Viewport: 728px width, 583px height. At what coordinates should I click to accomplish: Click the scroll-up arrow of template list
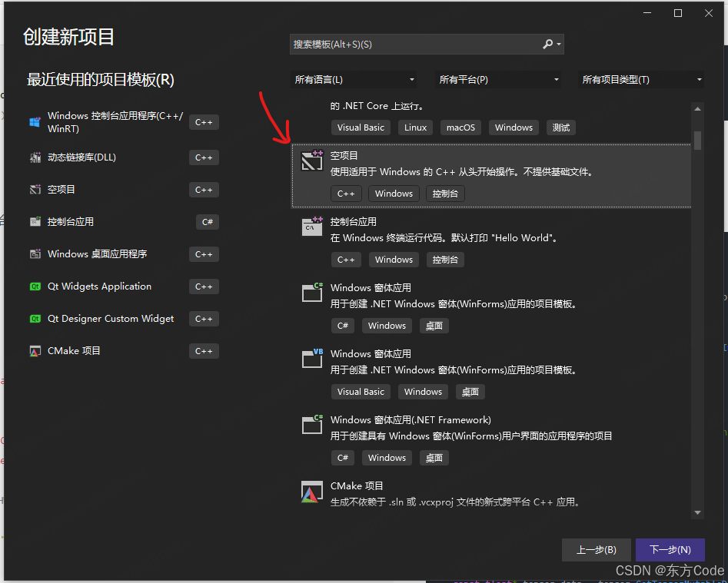[x=697, y=109]
